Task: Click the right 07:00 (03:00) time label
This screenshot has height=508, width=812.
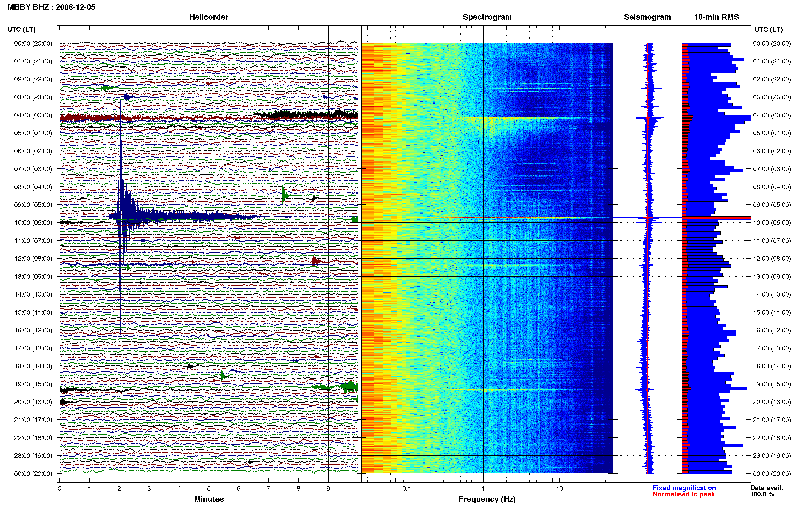Action: [x=772, y=169]
